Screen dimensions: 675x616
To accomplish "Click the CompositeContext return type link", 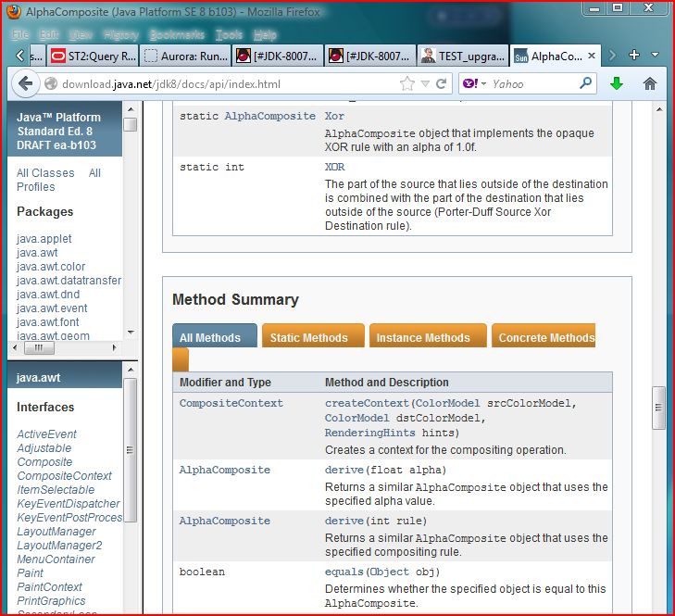I will pos(231,403).
